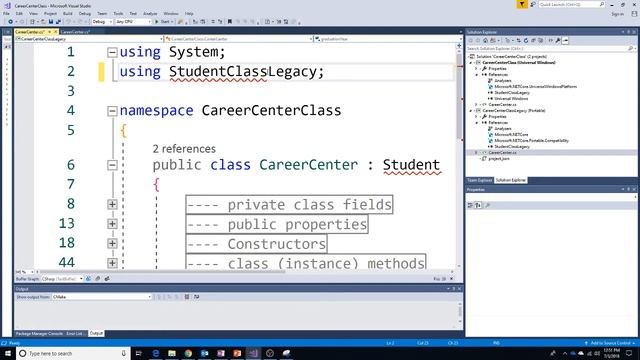The height and width of the screenshot is (360, 640).
Task: Select the CareerCenterClassLegacy (Portable) project
Action: click(513, 111)
